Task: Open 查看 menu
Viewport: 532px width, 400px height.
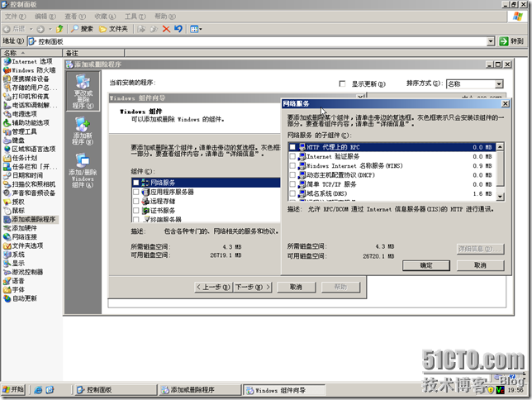Action: click(75, 17)
